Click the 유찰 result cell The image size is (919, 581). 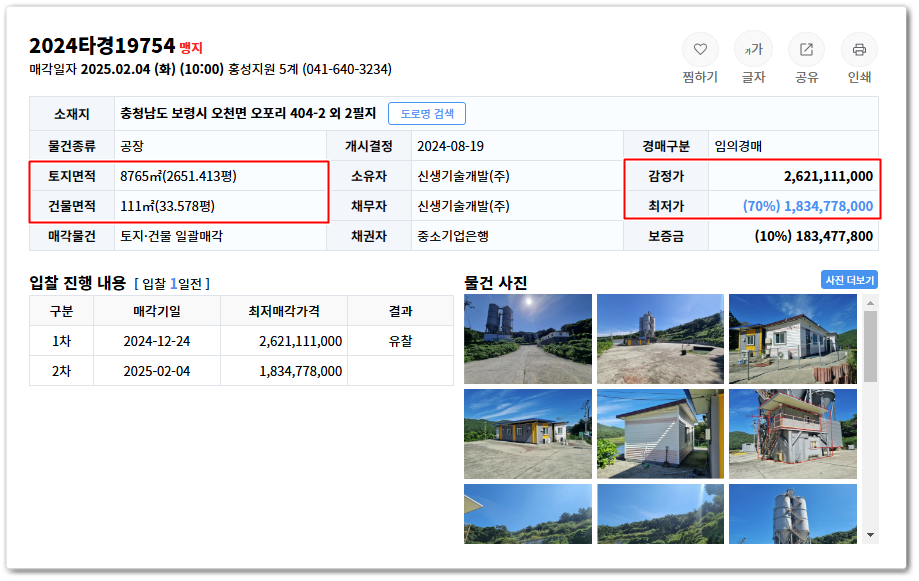400,341
